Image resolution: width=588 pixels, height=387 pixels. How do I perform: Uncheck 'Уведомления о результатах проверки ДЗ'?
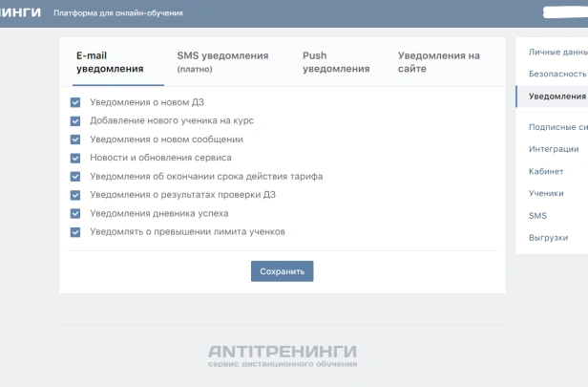tap(75, 195)
